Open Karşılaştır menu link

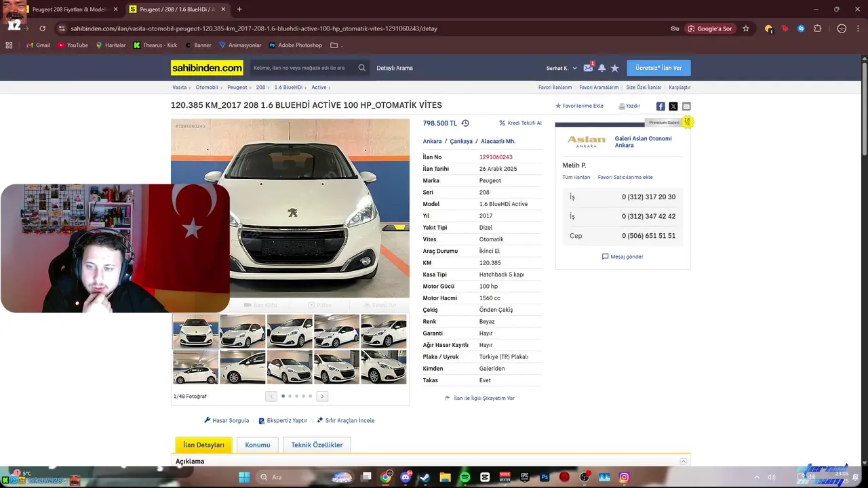(679, 87)
